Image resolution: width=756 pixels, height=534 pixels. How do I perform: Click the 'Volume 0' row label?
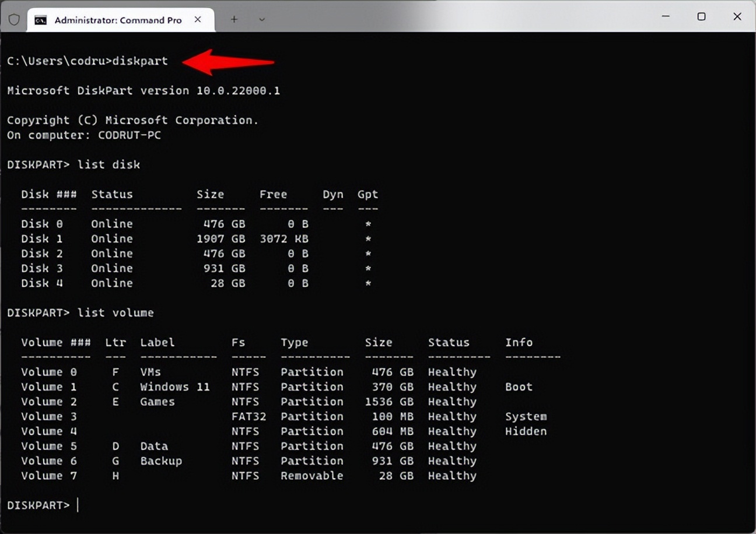pyautogui.click(x=49, y=372)
